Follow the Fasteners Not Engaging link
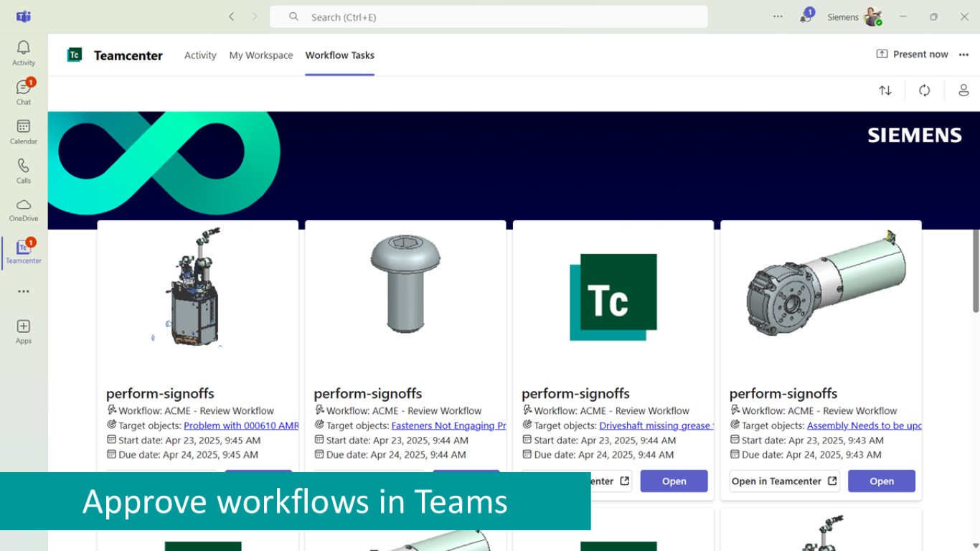The height and width of the screenshot is (551, 980). 449,425
